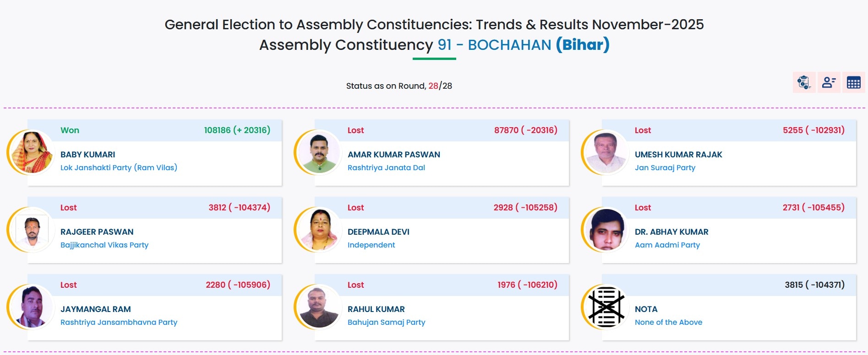Switch to the table grid view icon
The width and height of the screenshot is (868, 355).
click(x=853, y=82)
